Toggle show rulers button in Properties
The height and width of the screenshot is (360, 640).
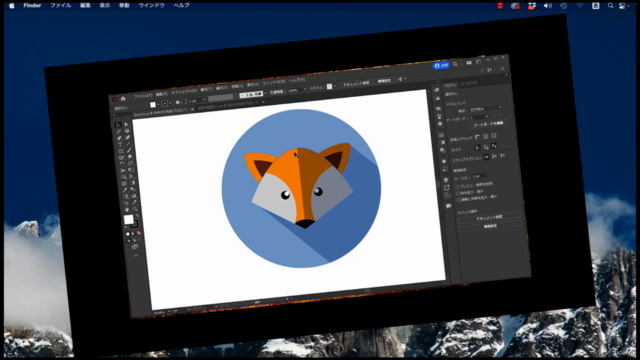click(477, 137)
